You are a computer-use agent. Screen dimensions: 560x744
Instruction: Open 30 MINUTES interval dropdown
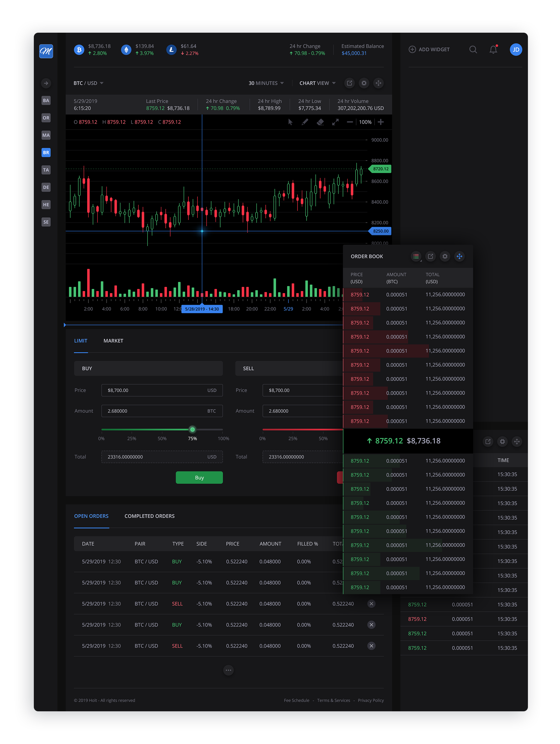(266, 83)
